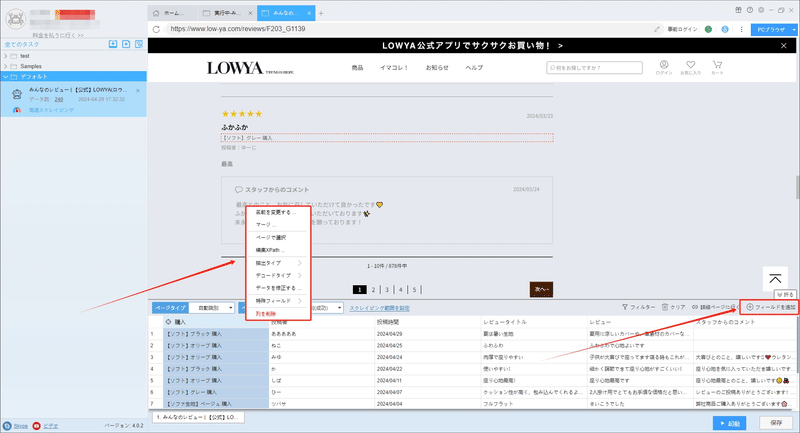The image size is (800, 433).
Task: Click the bottom task tab みんなのレビュー
Action: (x=198, y=417)
